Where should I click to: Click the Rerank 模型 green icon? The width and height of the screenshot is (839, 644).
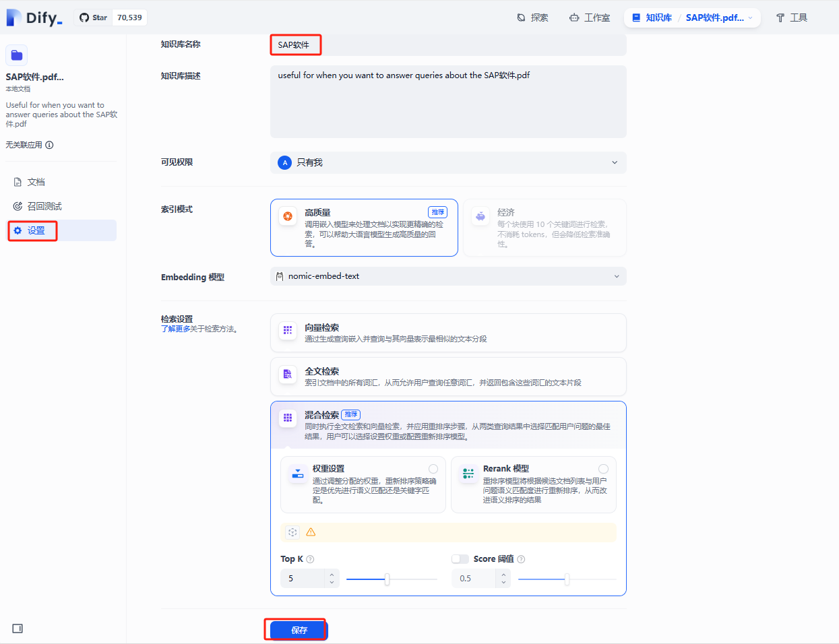pyautogui.click(x=468, y=474)
